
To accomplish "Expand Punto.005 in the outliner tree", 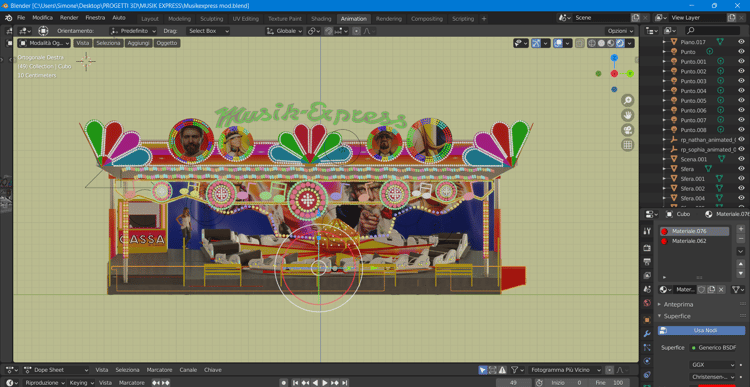I will click(x=664, y=100).
